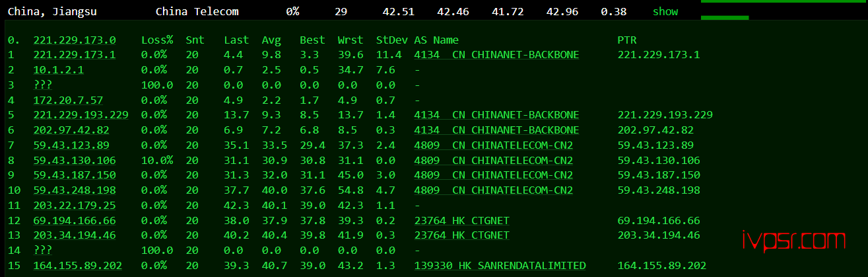Open hop 1 IP link 221.229.173.1

coord(75,55)
